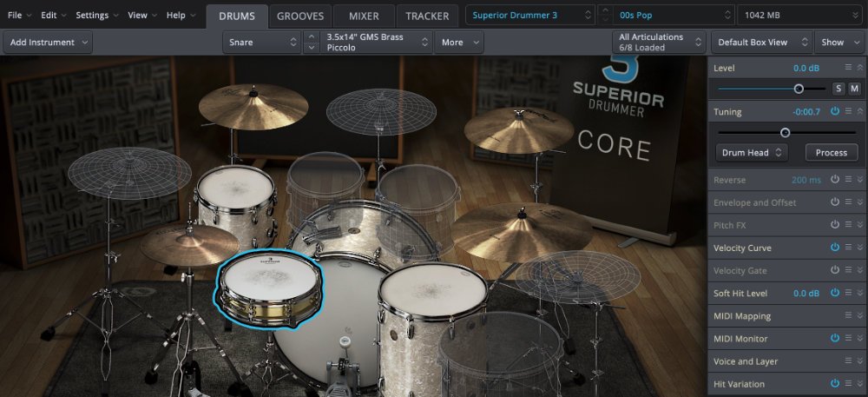This screenshot has width=868, height=397.
Task: Open the Level section menu icon
Action: coord(848,68)
